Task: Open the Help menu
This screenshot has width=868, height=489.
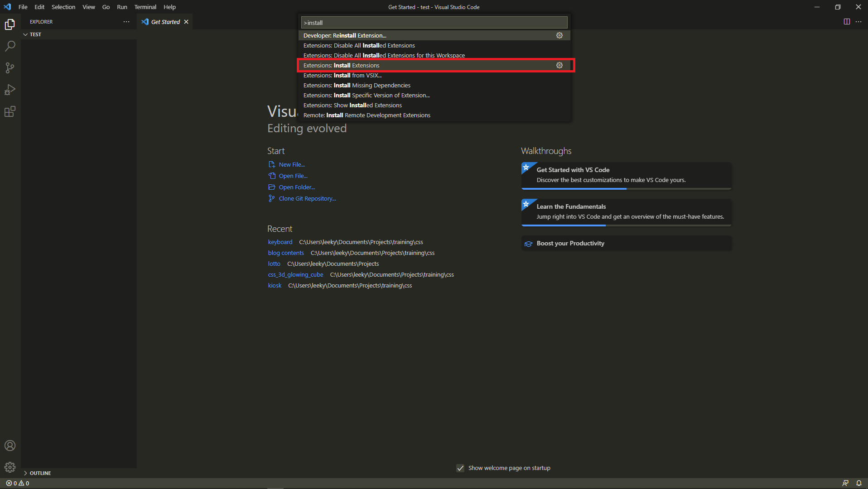Action: 169,7
